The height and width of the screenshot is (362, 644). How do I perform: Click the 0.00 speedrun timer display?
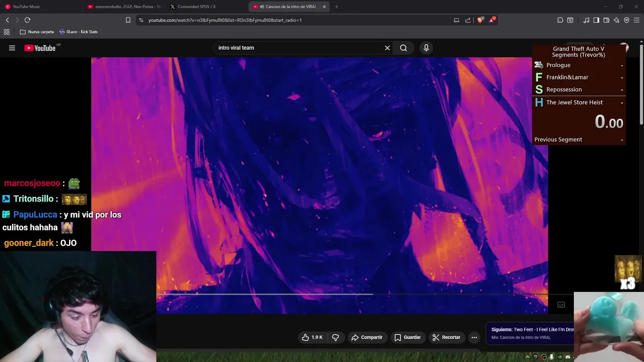click(609, 122)
